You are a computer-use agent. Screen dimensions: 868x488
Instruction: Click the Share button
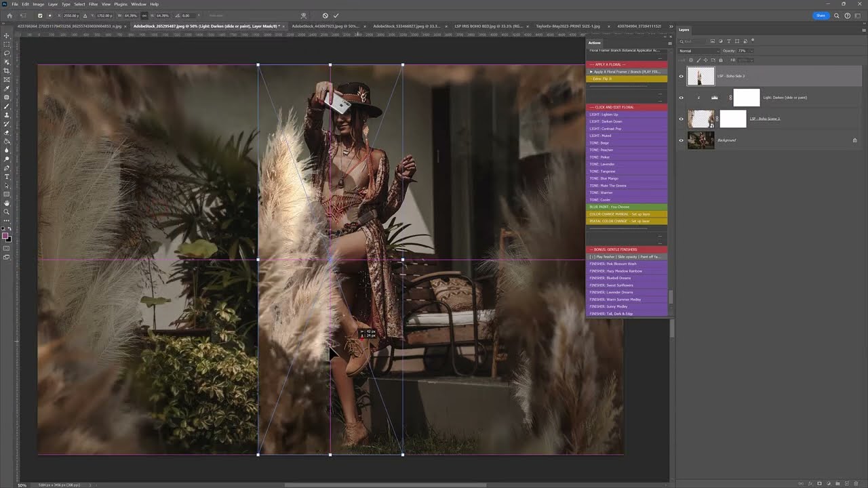point(821,16)
